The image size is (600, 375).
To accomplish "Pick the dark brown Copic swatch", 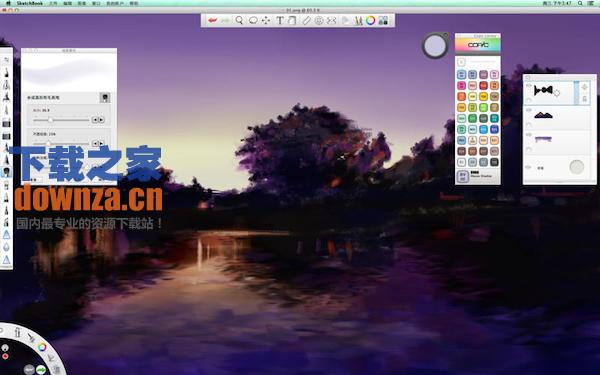I will [461, 151].
